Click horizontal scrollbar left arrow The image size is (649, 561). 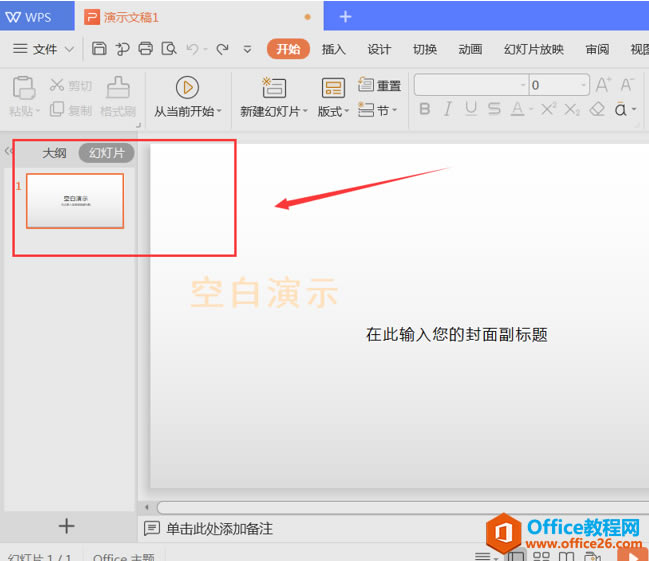click(x=147, y=507)
